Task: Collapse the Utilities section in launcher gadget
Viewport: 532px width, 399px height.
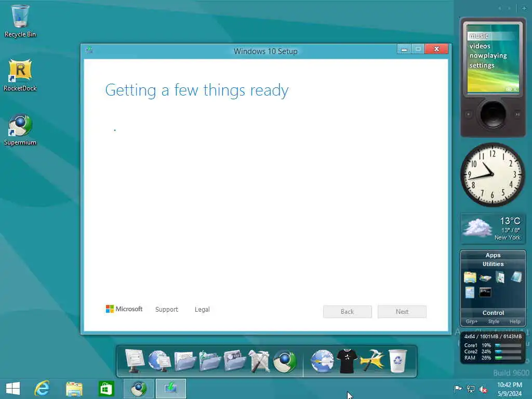Action: [x=493, y=264]
